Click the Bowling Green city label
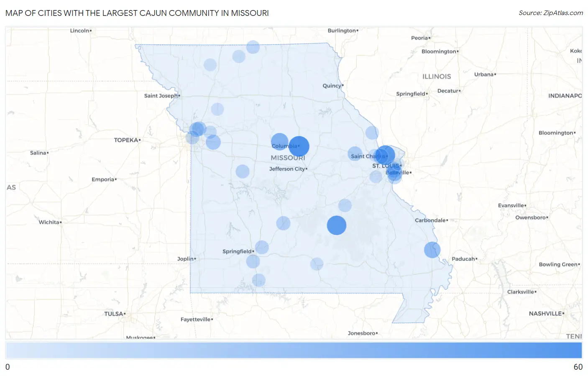This screenshot has width=588, height=376. click(559, 264)
